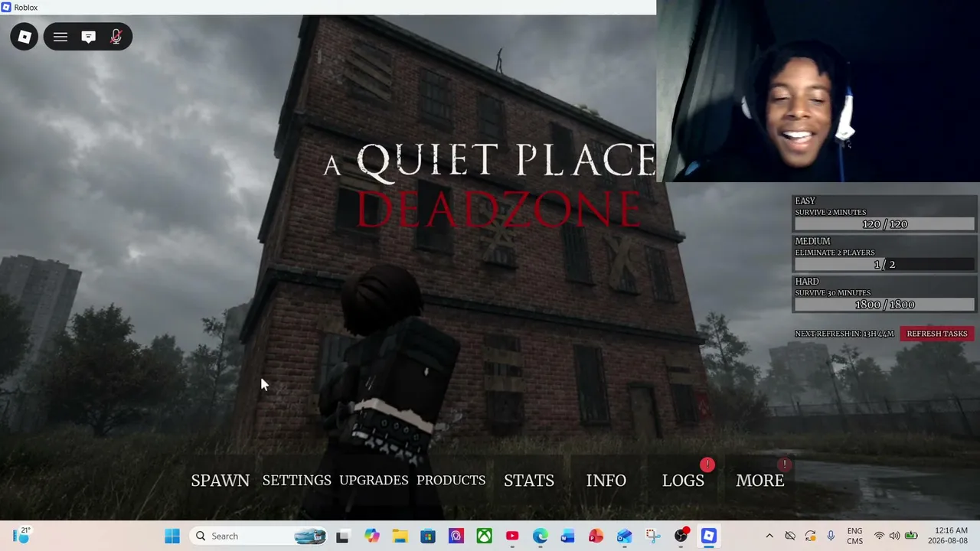
Task: Click the 'Eliminate 2 Players' task text
Action: [835, 253]
